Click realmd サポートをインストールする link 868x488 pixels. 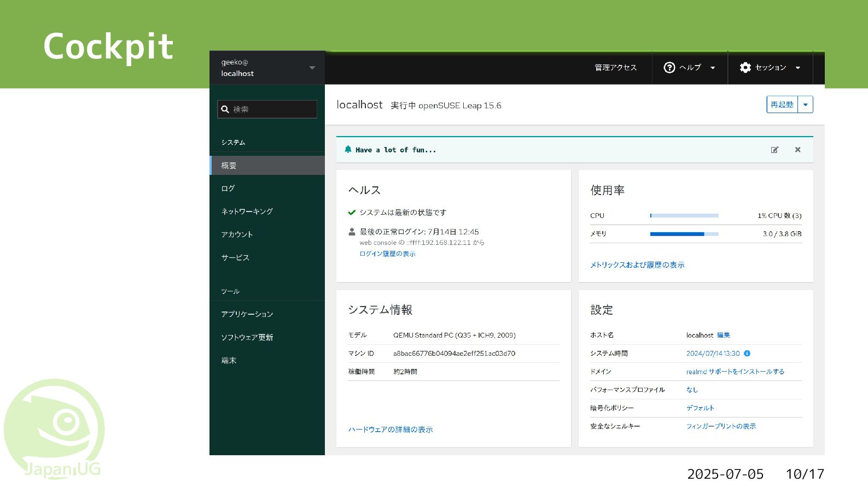click(x=735, y=372)
